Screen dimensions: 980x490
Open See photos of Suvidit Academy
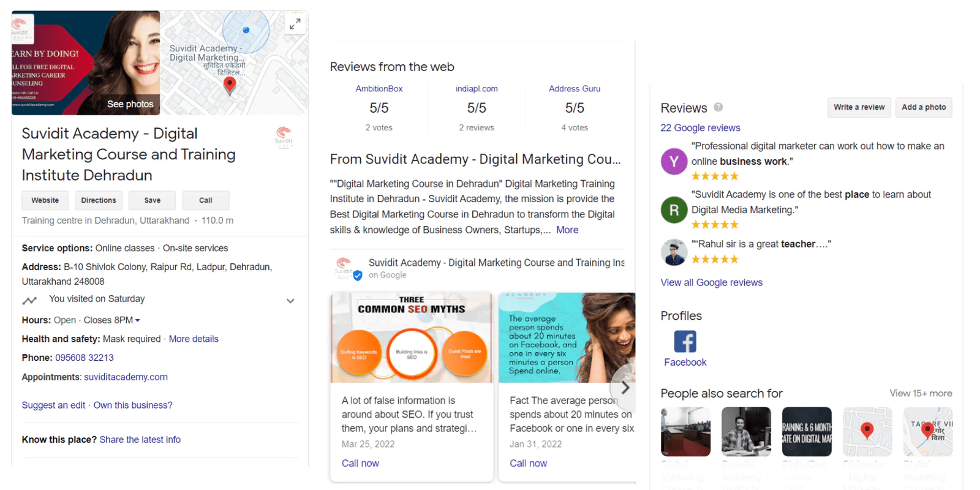pos(130,104)
